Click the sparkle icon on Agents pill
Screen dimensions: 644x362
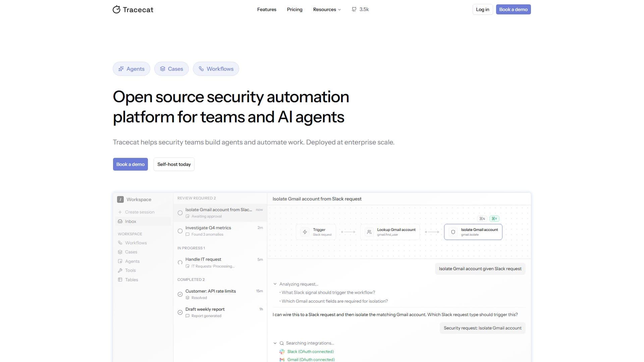click(x=121, y=69)
